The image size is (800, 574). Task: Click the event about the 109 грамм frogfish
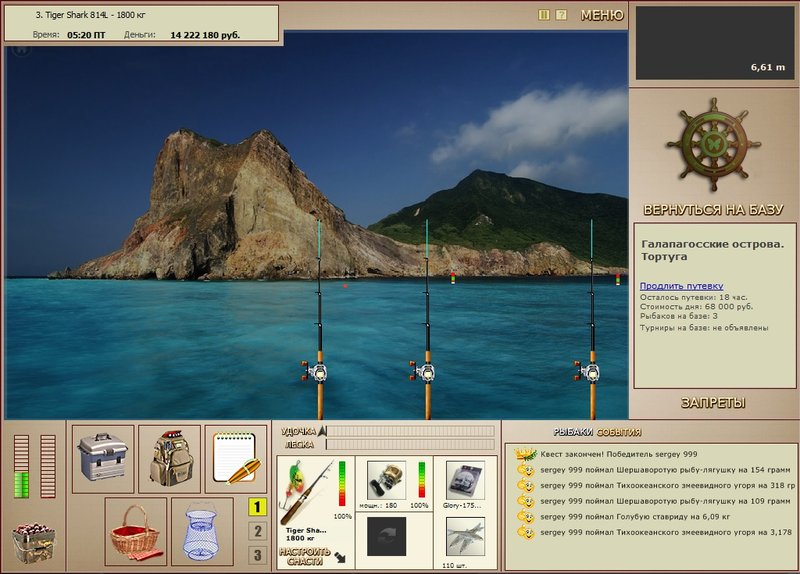[665, 501]
